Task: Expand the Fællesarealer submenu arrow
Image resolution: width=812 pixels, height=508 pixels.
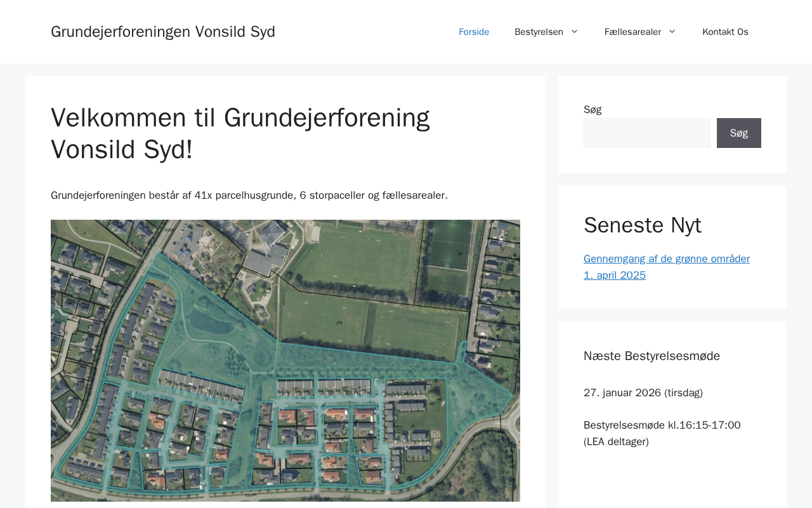Action: tap(672, 32)
